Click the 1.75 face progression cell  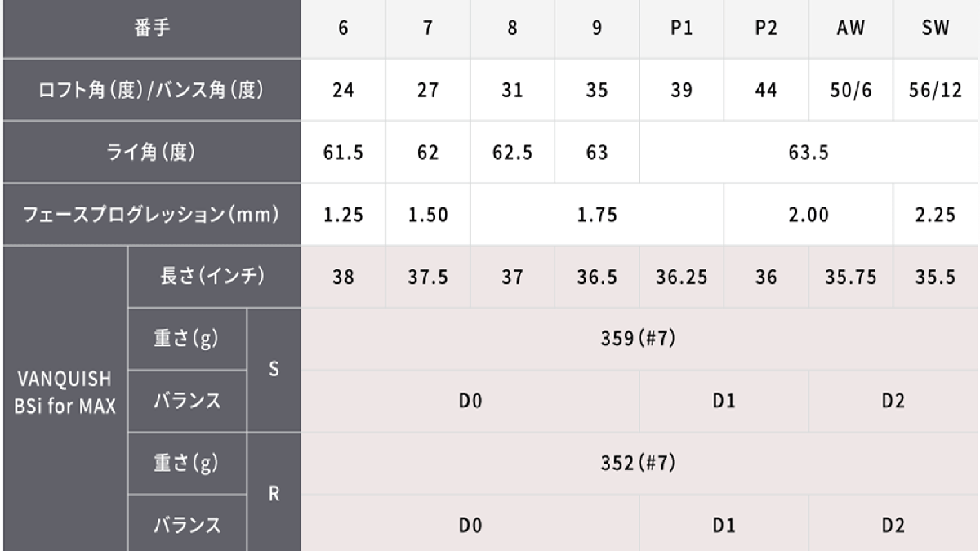[597, 215]
